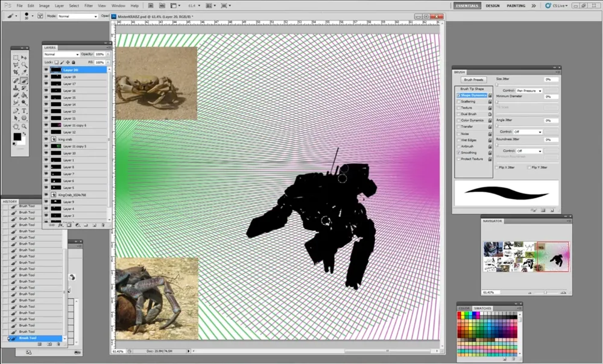
Task: Select the Crop tool
Action: tap(16, 72)
